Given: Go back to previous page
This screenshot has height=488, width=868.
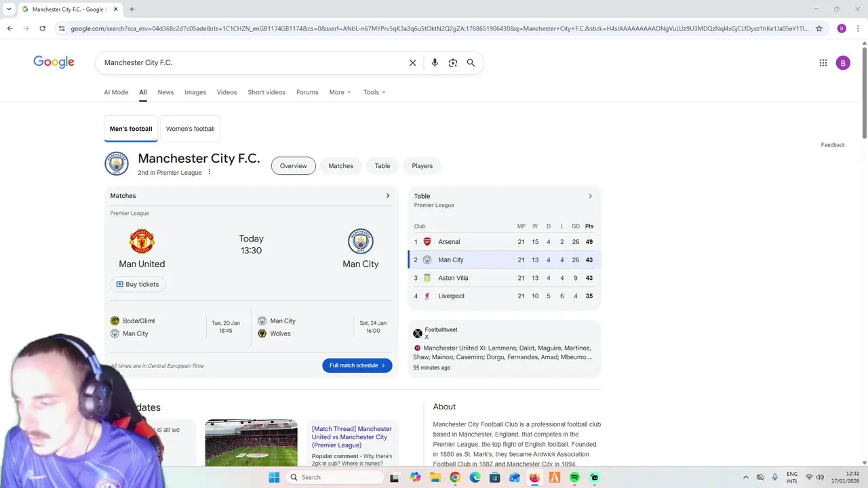Looking at the screenshot, I should tap(9, 28).
